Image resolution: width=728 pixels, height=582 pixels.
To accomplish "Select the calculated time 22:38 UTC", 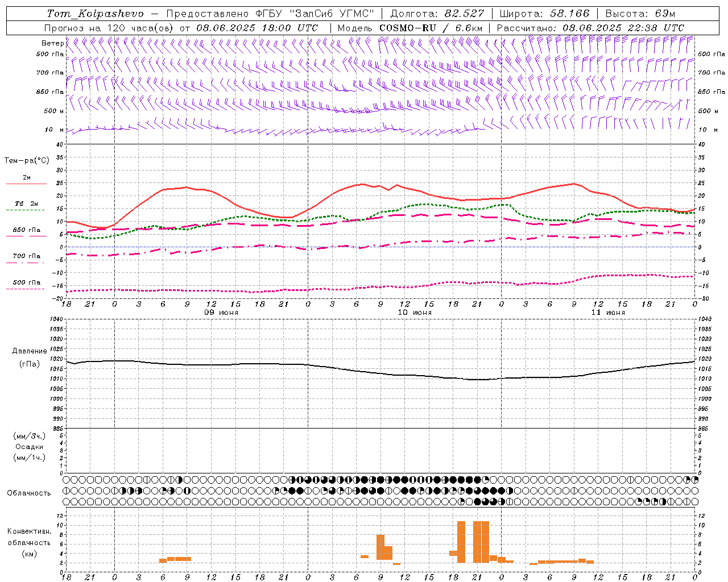I will (656, 28).
